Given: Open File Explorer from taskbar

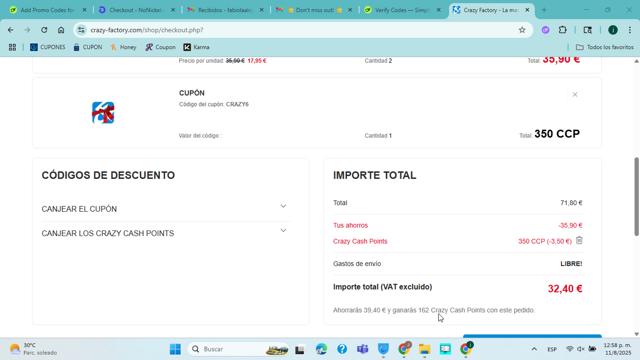Looking at the screenshot, I should tap(424, 349).
